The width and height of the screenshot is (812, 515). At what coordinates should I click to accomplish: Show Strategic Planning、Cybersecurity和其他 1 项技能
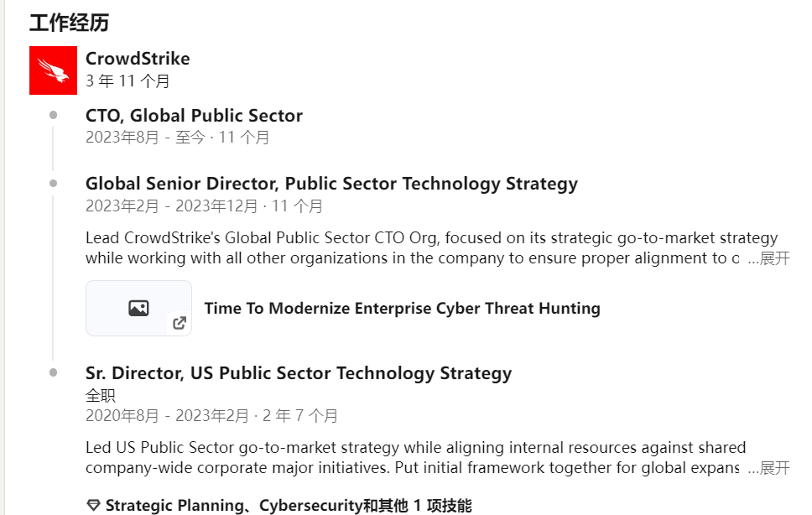pyautogui.click(x=289, y=506)
